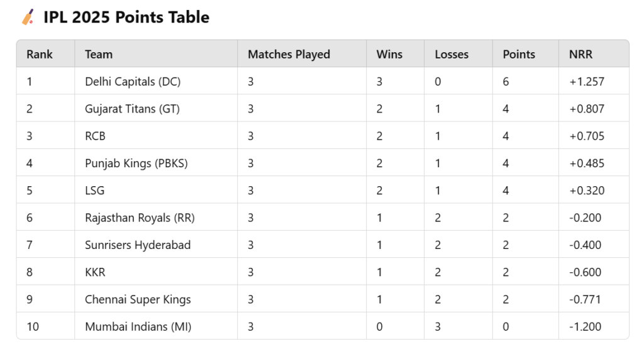
Task: Click the RCB team name
Action: [96, 136]
